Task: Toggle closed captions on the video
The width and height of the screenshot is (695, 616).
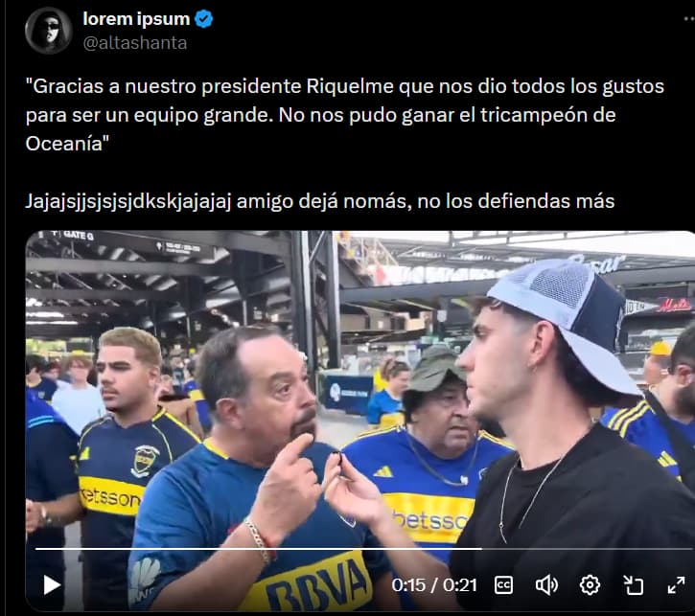Action: pos(503,585)
